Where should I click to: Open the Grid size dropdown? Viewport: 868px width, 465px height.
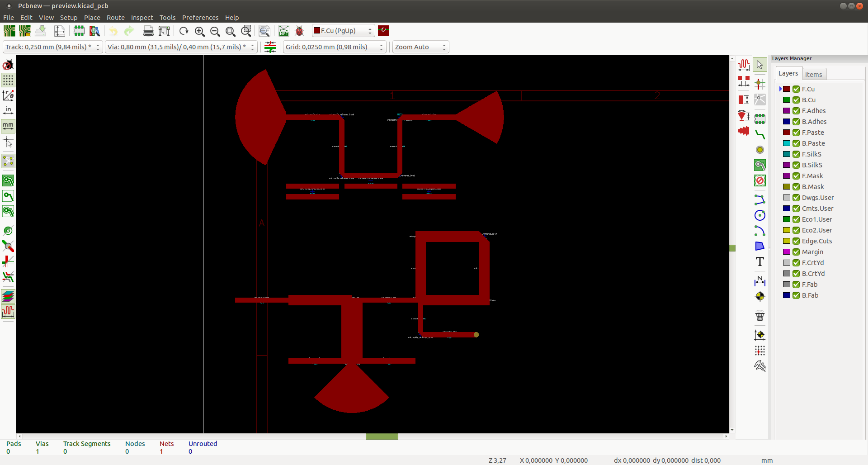click(335, 47)
